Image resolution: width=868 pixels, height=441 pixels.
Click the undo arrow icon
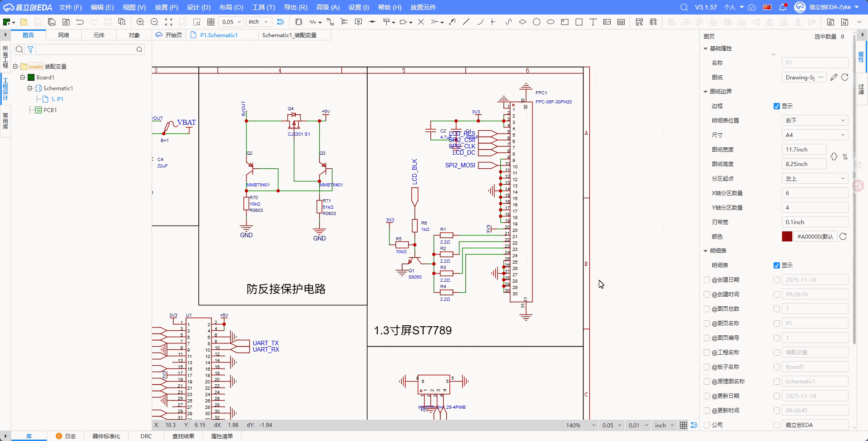tap(80, 22)
